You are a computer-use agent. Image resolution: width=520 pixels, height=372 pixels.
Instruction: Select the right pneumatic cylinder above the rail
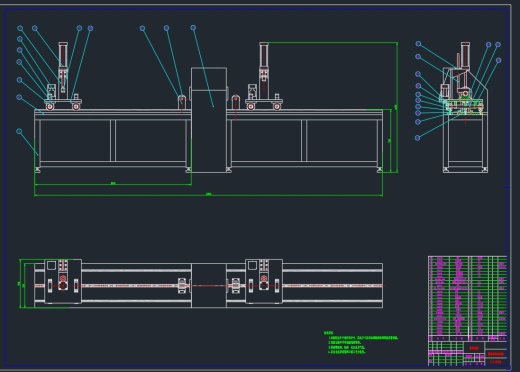pos(264,56)
